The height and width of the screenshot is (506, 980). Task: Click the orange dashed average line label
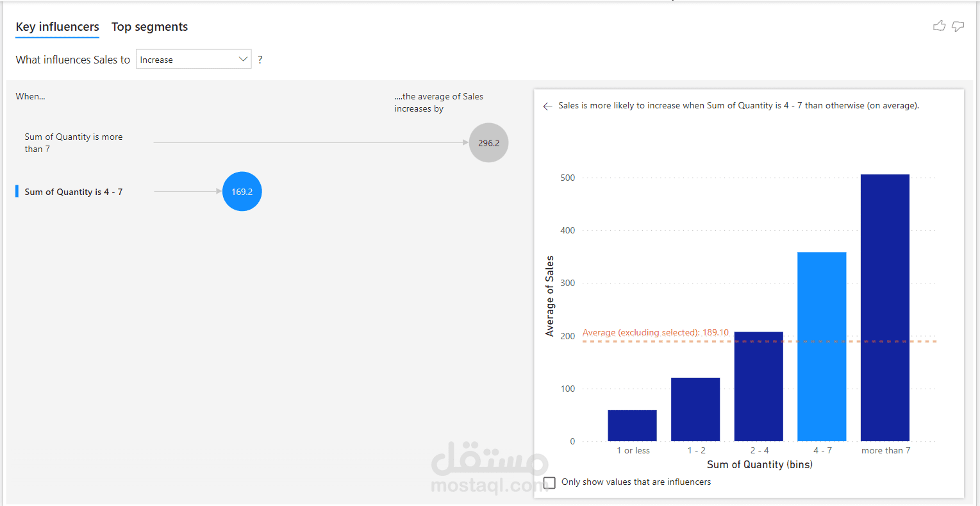click(x=655, y=333)
